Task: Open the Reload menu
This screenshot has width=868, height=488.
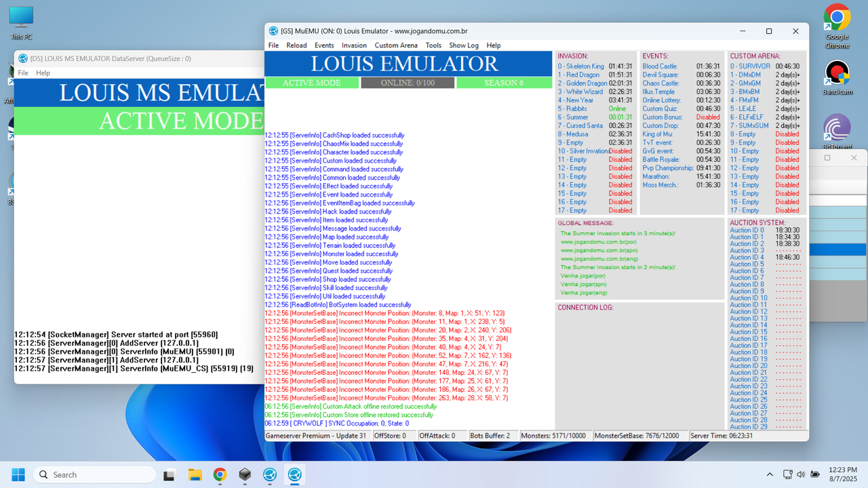Action: tap(296, 45)
